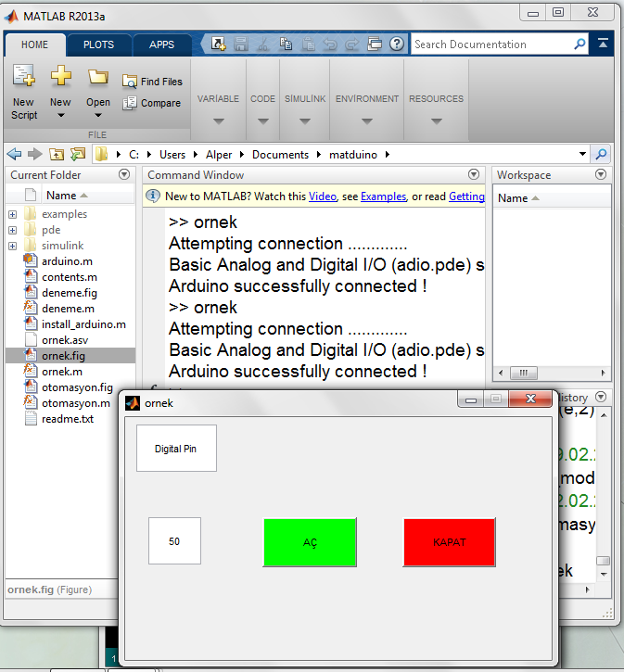Select readme.txt file
The height and width of the screenshot is (672, 624).
click(x=68, y=419)
